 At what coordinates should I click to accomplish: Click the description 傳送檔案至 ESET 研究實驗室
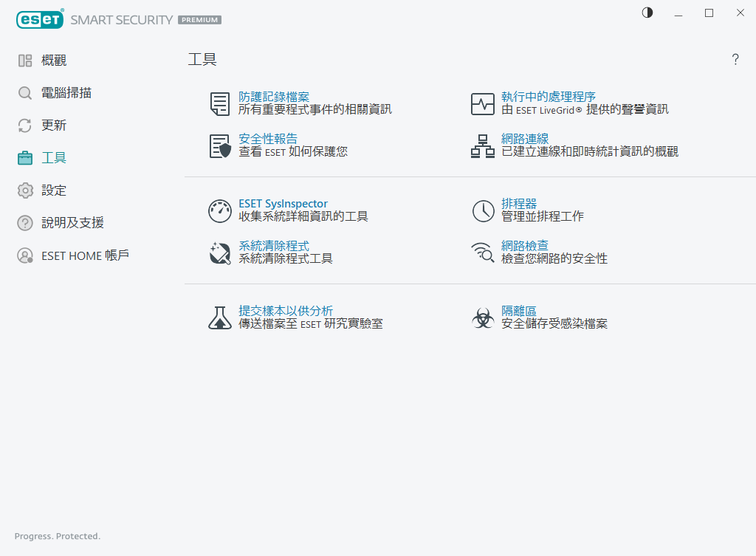point(311,323)
